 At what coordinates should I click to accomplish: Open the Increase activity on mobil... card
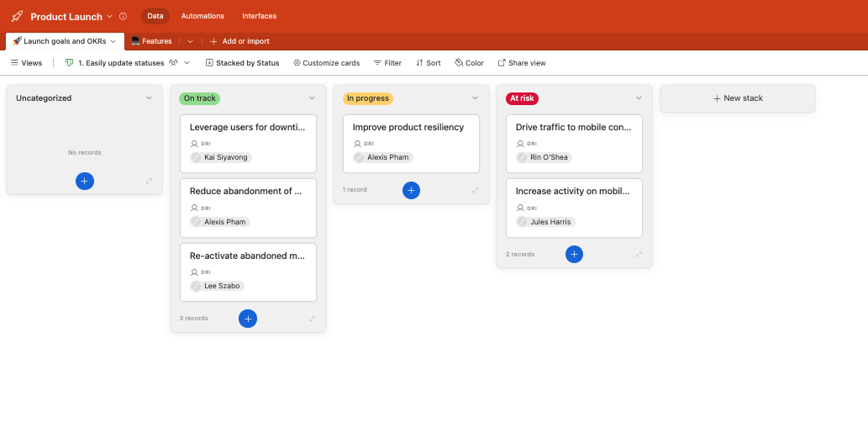pos(574,208)
